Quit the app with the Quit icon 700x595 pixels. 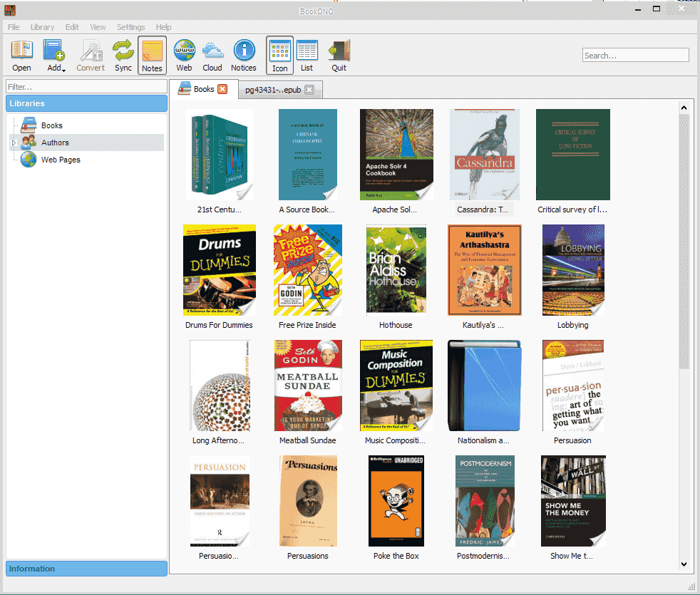(x=339, y=56)
